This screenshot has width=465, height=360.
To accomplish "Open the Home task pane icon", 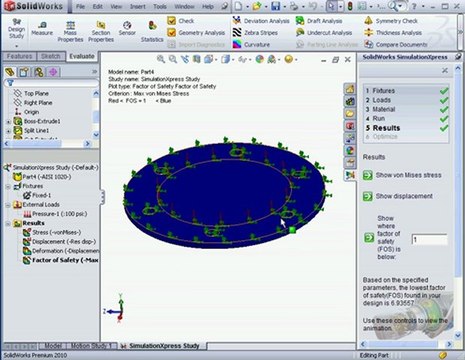I will point(350,89).
